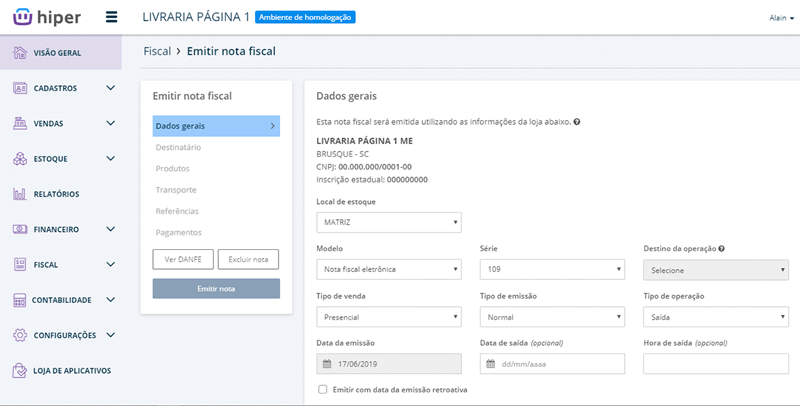Image resolution: width=800 pixels, height=406 pixels.
Task: Click help icon after store information text
Action: [578, 122]
